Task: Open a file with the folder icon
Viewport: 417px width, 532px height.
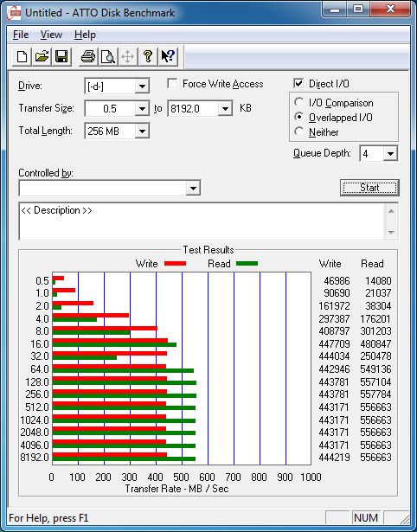Action: (x=42, y=57)
